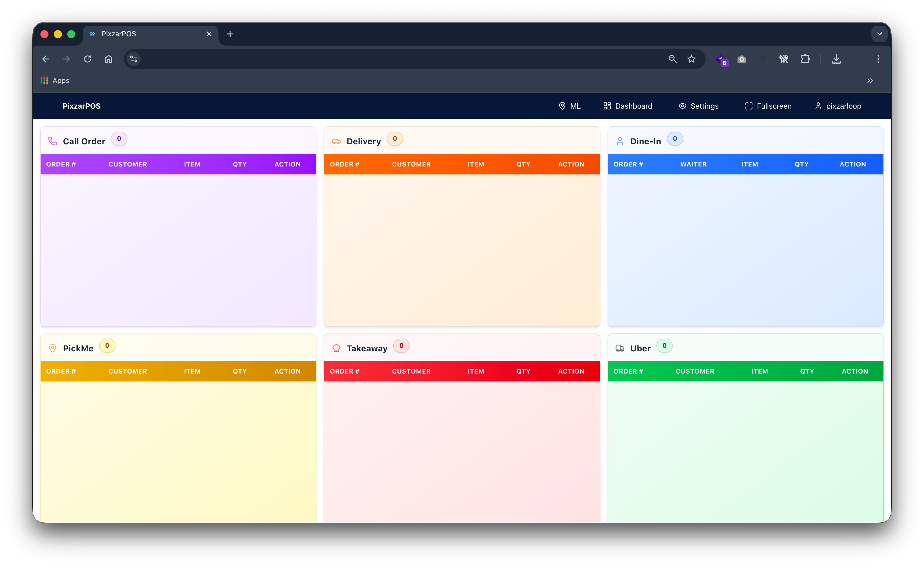The width and height of the screenshot is (924, 566).
Task: Click the person icon beside Dine-In
Action: pyautogui.click(x=620, y=141)
